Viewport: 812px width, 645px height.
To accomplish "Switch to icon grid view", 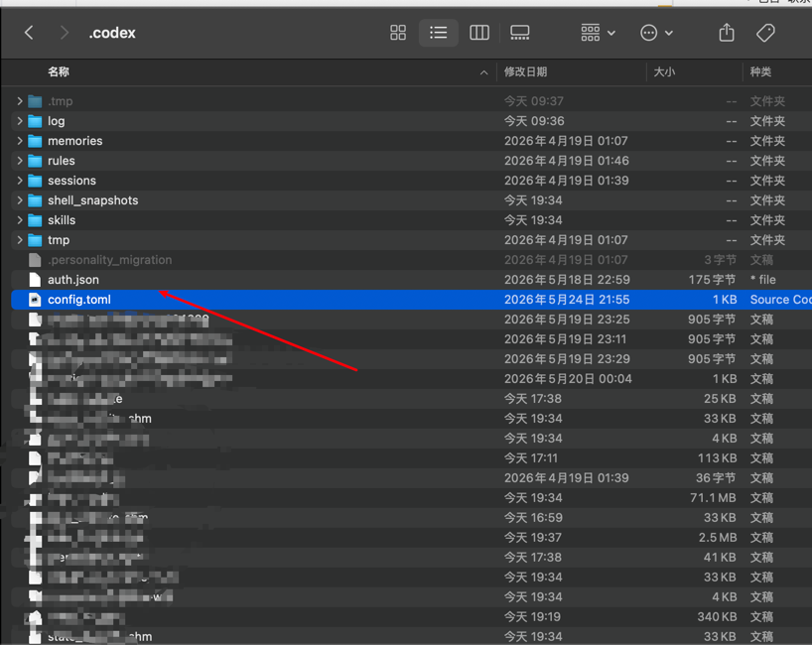I will (x=398, y=33).
